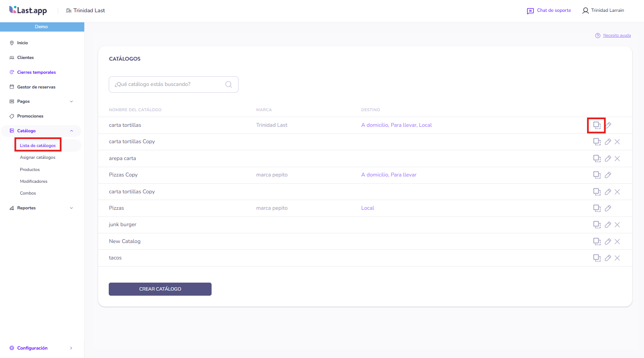Open Cierres temporales page
This screenshot has height=358, width=644.
pos(36,72)
